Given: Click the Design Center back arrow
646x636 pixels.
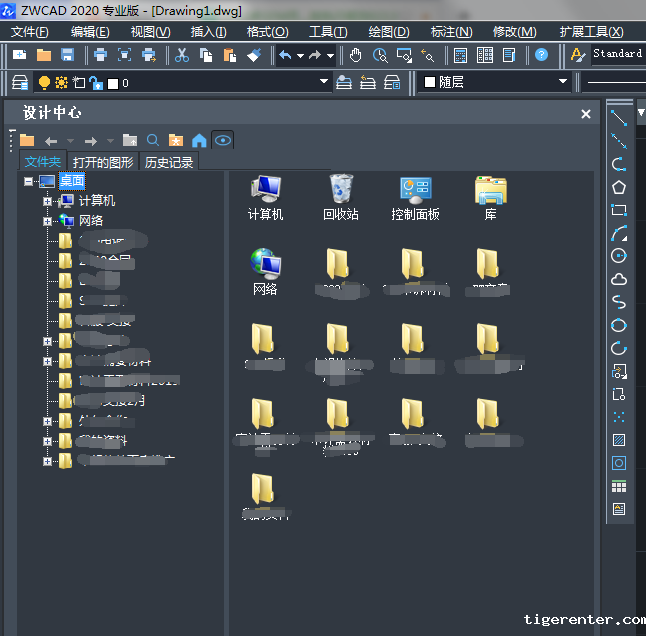Looking at the screenshot, I should coord(51,141).
